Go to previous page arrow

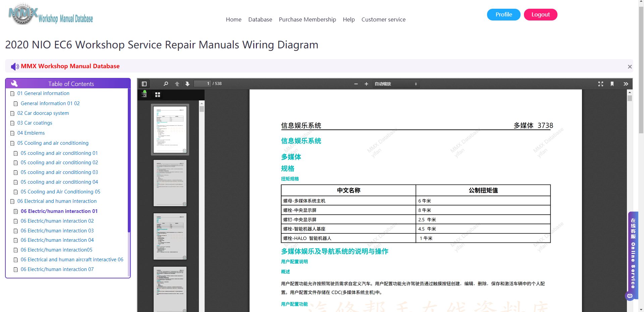(x=177, y=84)
